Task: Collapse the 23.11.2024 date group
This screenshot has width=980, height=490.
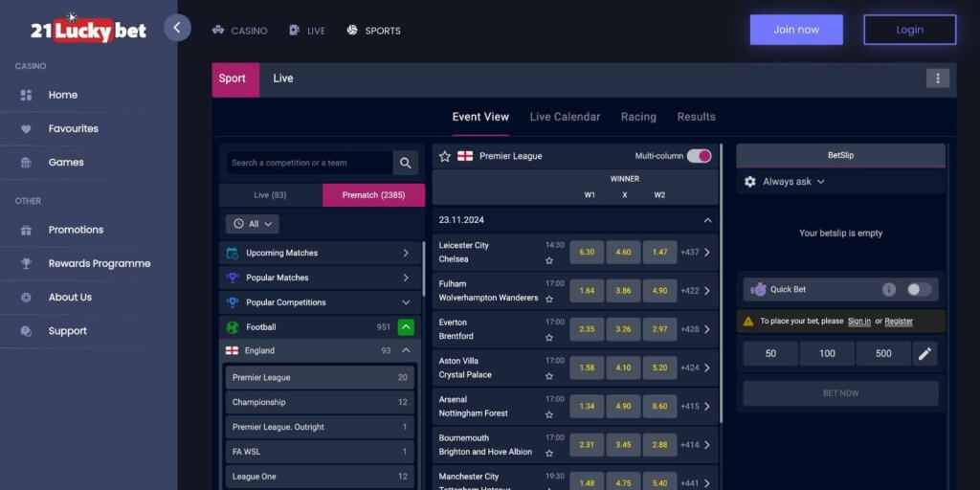Action: (x=707, y=220)
